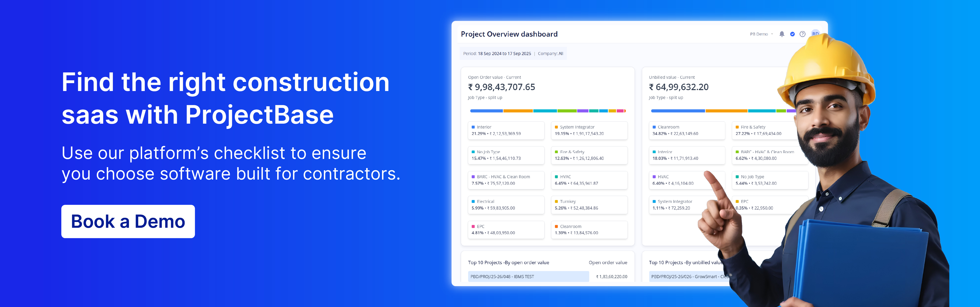This screenshot has height=307, width=980.
Task: Click the Top 10 Projects by open order heading
Action: coord(508,262)
